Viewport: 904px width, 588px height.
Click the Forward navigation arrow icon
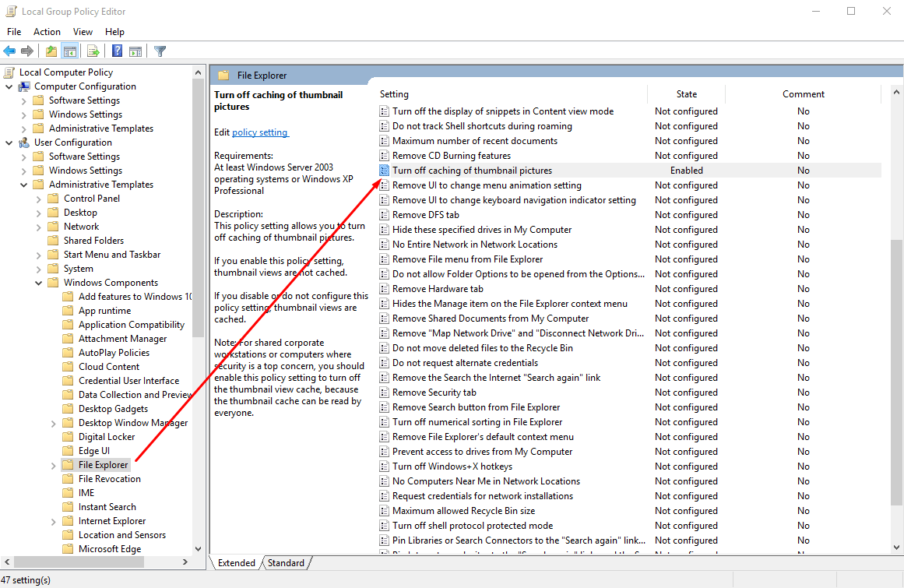(26, 51)
